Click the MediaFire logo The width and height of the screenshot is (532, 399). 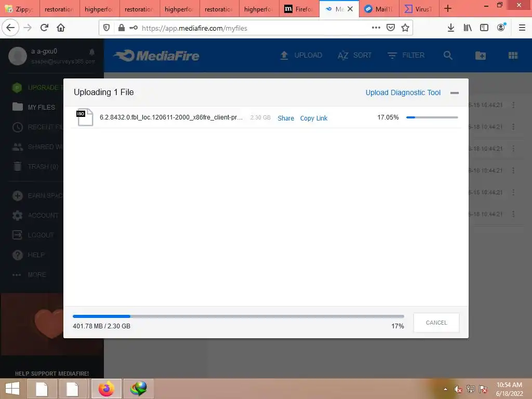156,56
